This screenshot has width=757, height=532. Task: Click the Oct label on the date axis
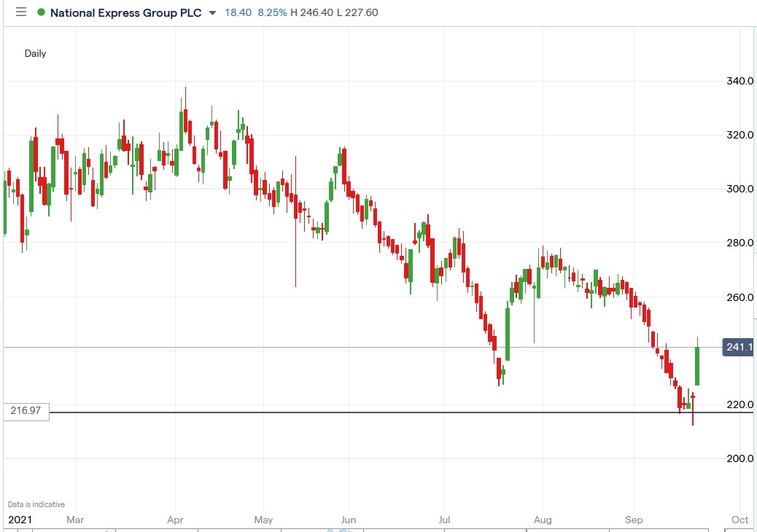point(739,520)
